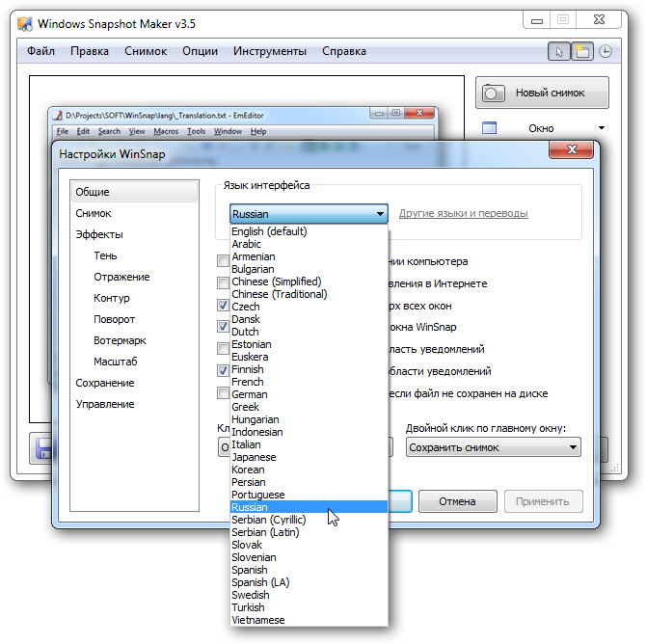Open the Файл menu
Screen dimensions: 646x644
(40, 51)
